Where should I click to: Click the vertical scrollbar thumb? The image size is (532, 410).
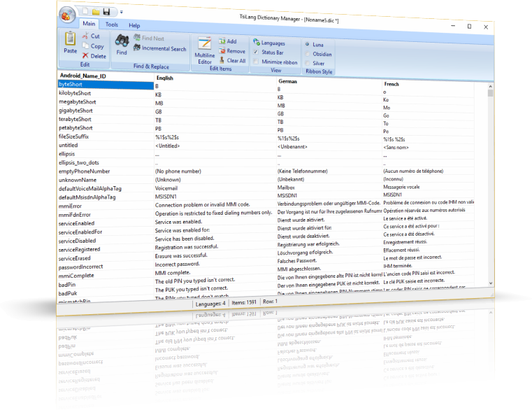click(490, 93)
